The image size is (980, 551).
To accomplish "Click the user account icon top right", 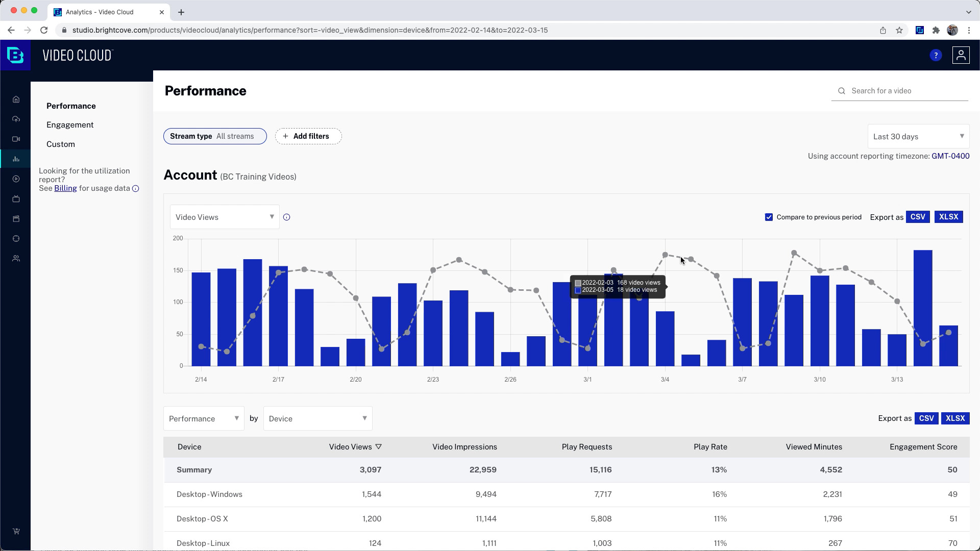I will click(x=961, y=55).
